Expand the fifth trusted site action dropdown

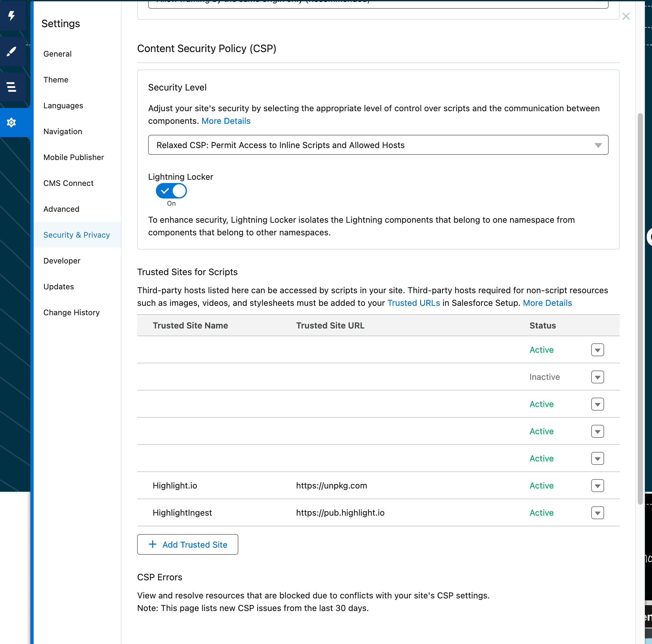pyautogui.click(x=598, y=459)
